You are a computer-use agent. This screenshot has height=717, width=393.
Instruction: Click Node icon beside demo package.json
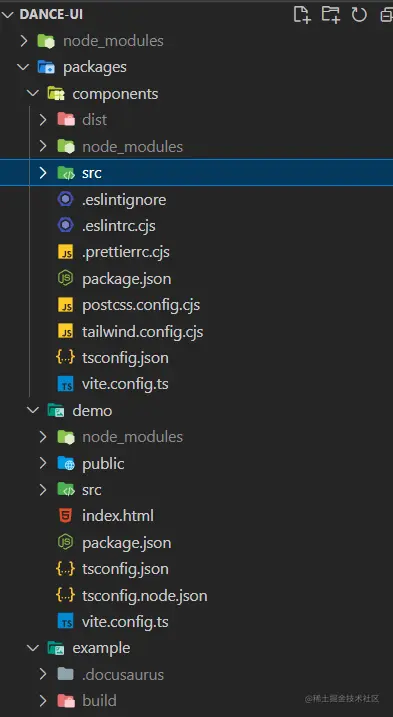(66, 542)
